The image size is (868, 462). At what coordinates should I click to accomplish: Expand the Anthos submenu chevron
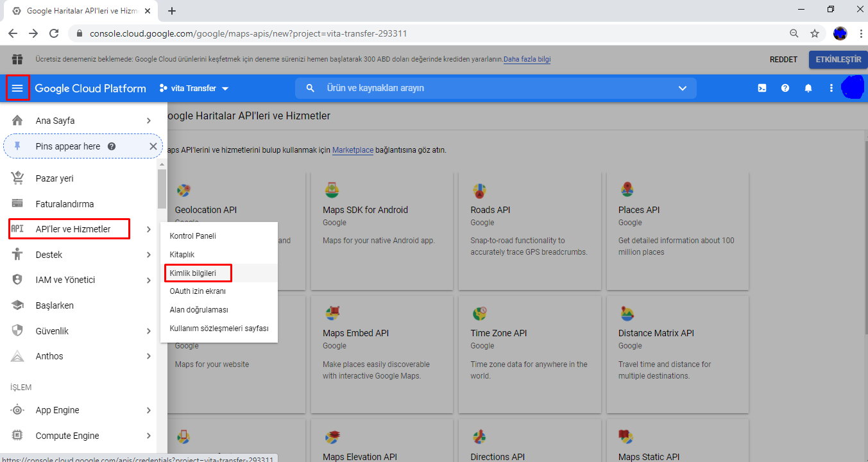(x=149, y=356)
